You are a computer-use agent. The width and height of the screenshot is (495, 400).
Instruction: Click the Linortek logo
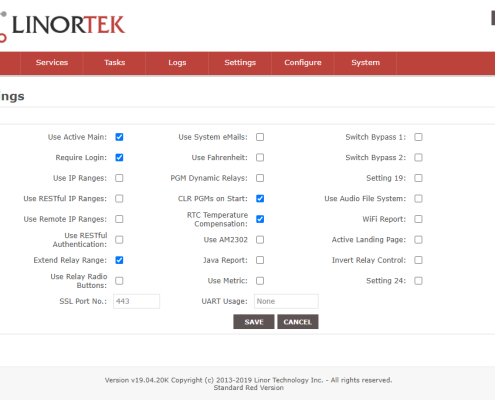[62, 26]
